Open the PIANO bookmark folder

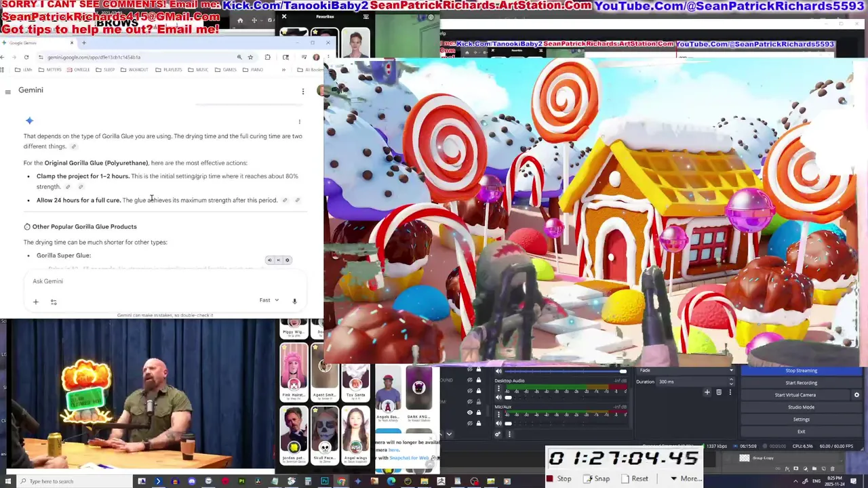[x=253, y=70]
